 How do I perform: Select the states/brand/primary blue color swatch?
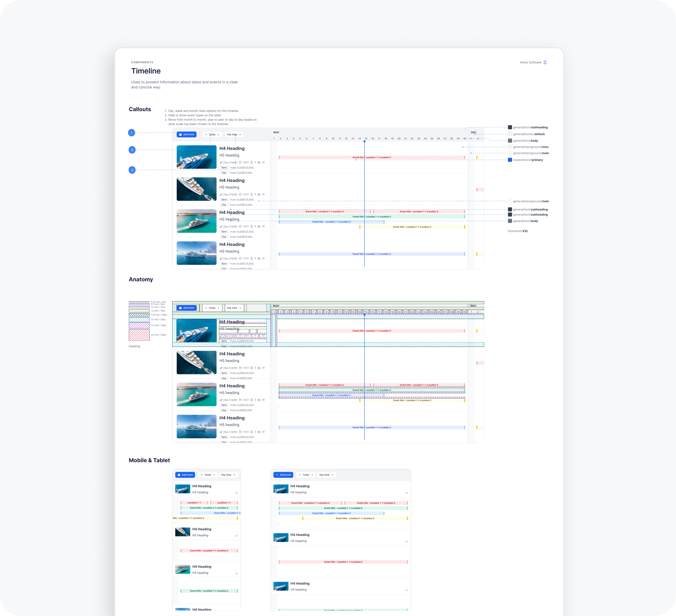[510, 160]
